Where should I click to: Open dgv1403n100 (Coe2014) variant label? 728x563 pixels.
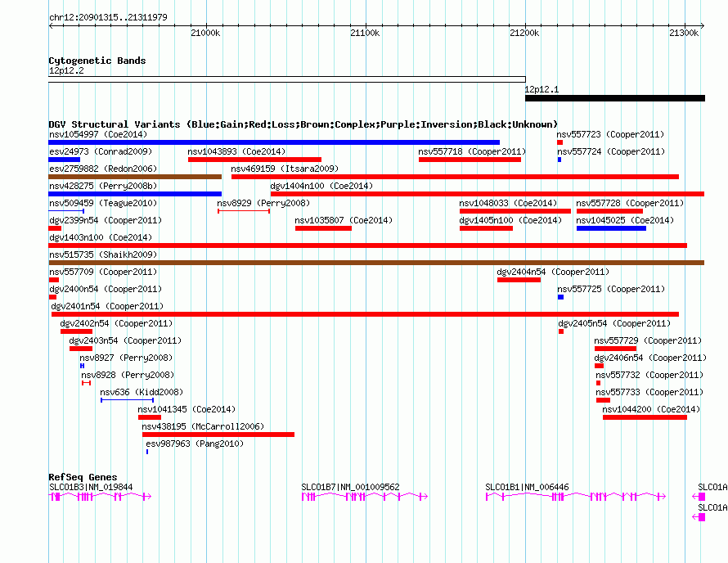[101, 237]
